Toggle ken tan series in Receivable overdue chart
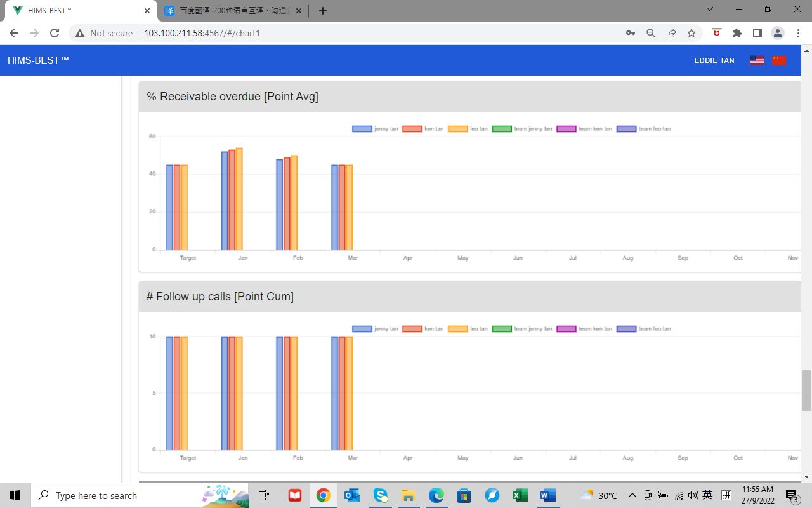 pyautogui.click(x=425, y=129)
